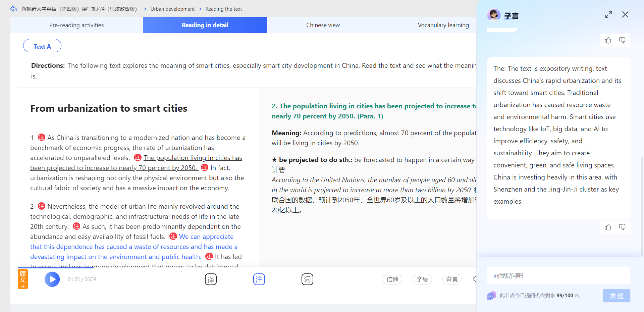Toggle the 译 translation button

point(211,279)
